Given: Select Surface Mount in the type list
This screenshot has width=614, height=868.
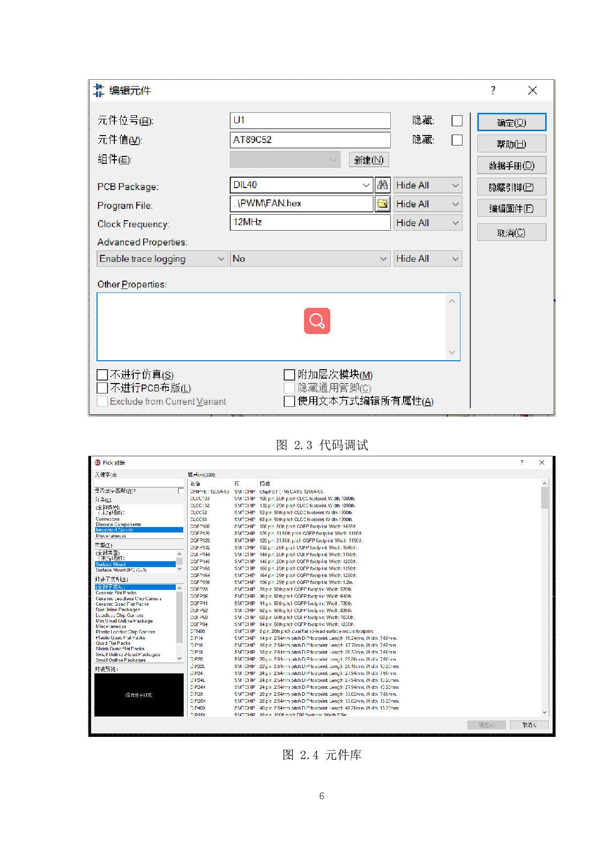Looking at the screenshot, I should [135, 564].
